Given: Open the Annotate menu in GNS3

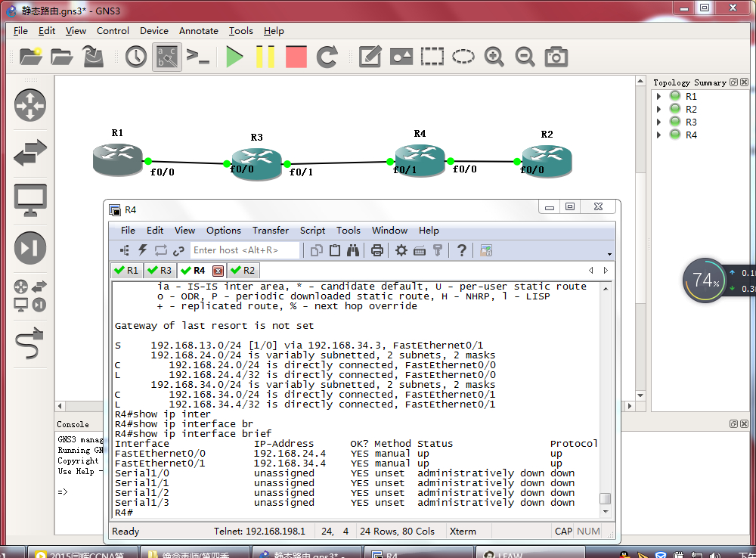Looking at the screenshot, I should 198,31.
